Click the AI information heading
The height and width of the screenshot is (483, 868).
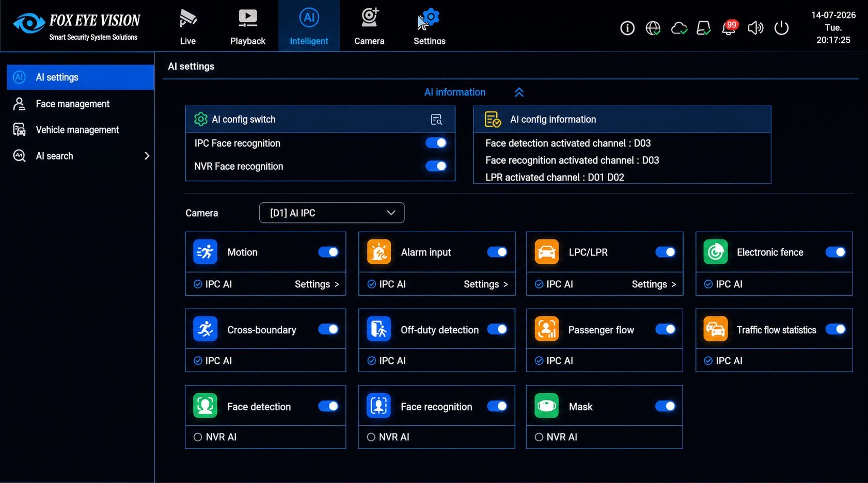tap(455, 92)
